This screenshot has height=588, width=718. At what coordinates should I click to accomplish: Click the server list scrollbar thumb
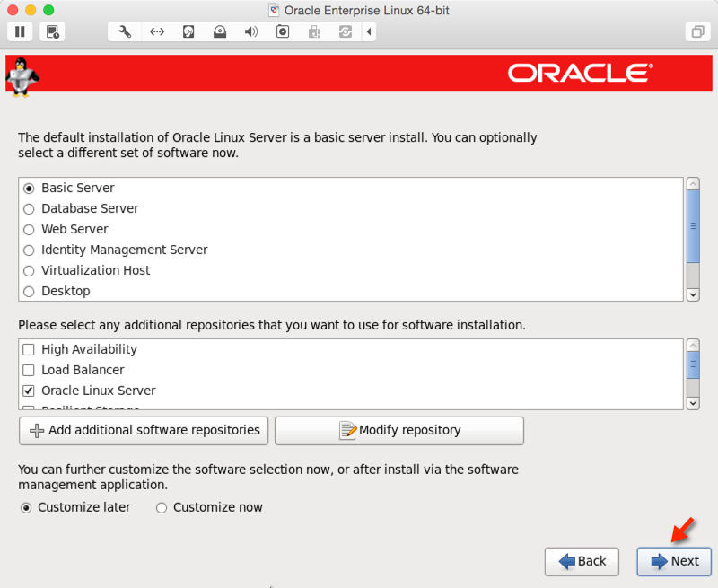pyautogui.click(x=693, y=226)
